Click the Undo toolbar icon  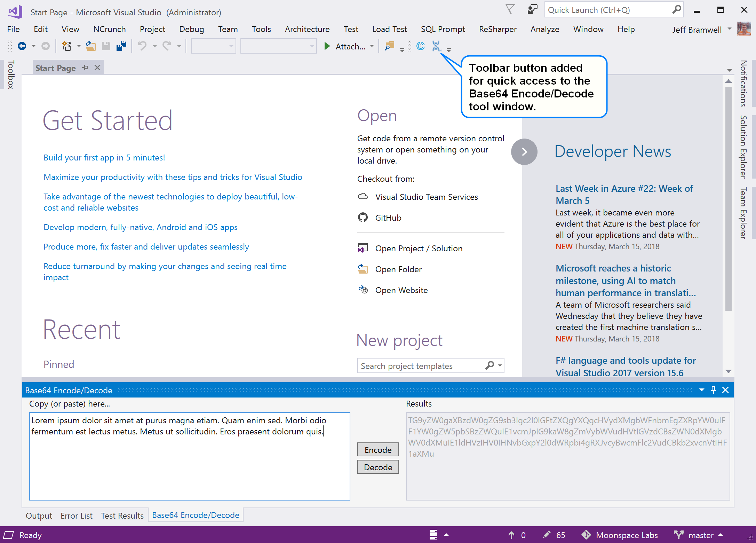(142, 46)
